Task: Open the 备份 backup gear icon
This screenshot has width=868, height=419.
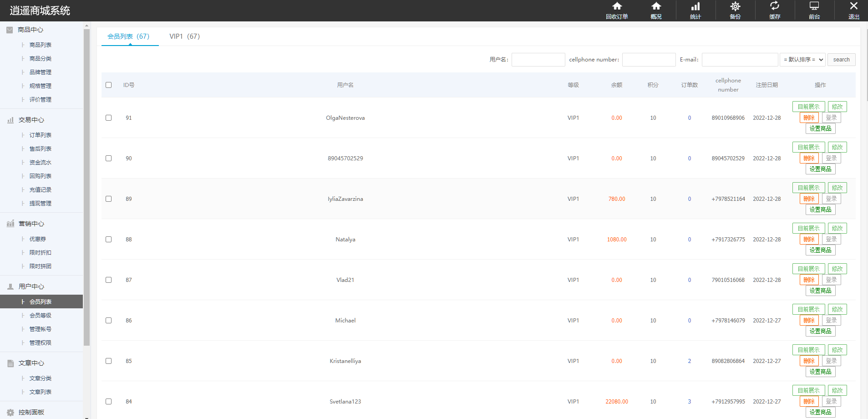Action: point(735,6)
